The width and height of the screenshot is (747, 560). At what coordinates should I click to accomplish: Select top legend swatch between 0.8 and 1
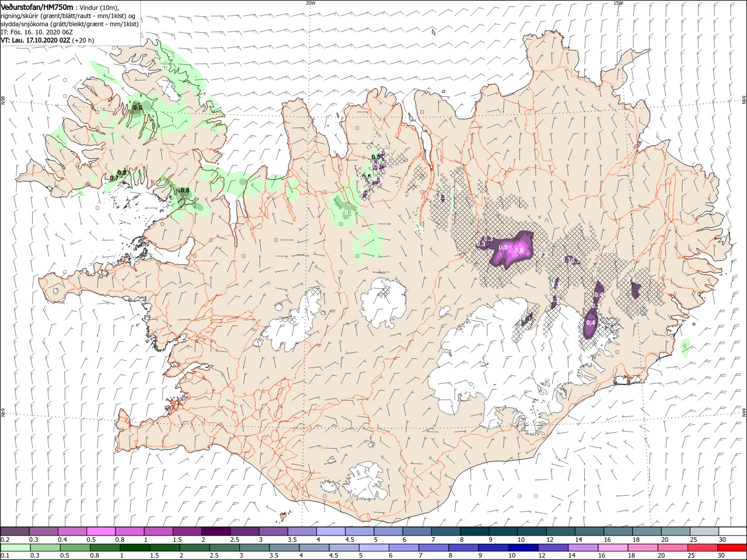(x=129, y=531)
